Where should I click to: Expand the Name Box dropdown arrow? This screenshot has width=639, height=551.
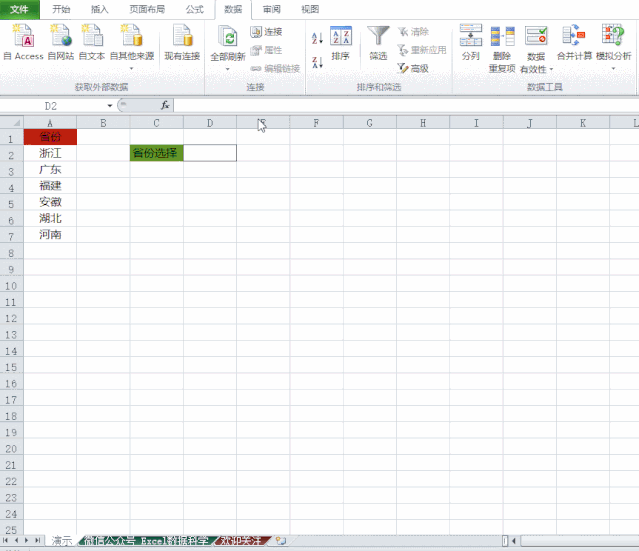coord(110,106)
